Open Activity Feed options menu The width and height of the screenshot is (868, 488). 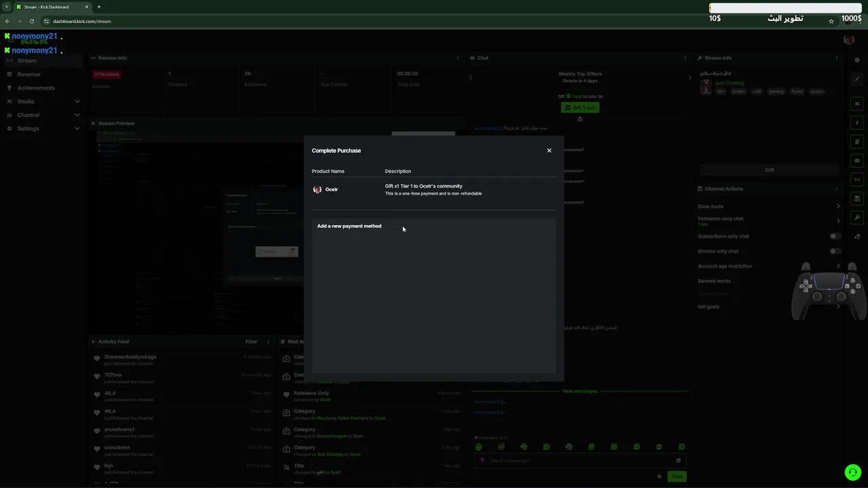[268, 342]
